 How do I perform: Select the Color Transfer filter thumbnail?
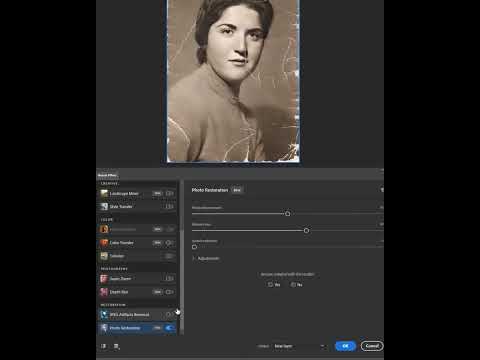point(104,243)
